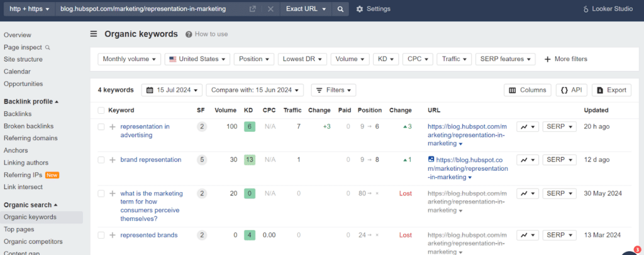Open the Volume filter dropdown
The width and height of the screenshot is (644, 255).
tap(350, 59)
